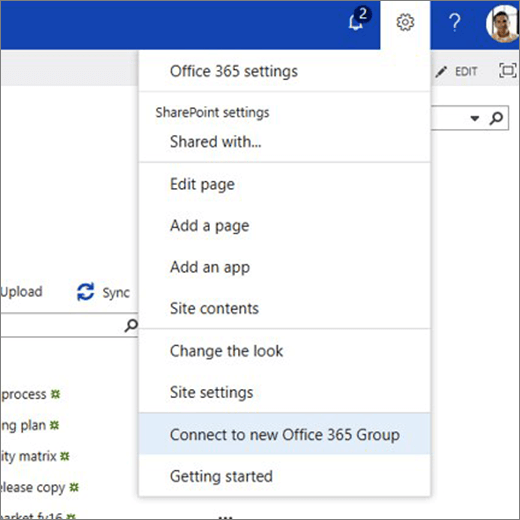Open the document ending in 'ng plan'
Image resolution: width=520 pixels, height=520 pixels.
click(23, 426)
